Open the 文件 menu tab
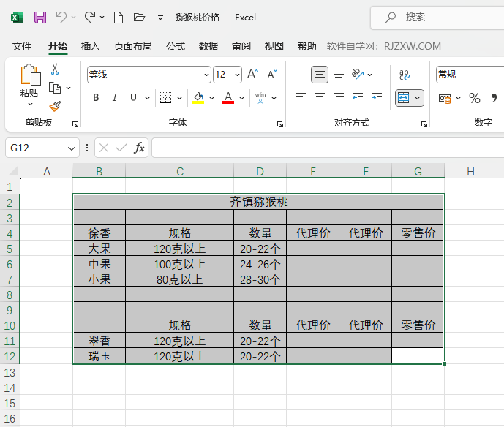Screen dimensions: 504x427 coord(22,46)
